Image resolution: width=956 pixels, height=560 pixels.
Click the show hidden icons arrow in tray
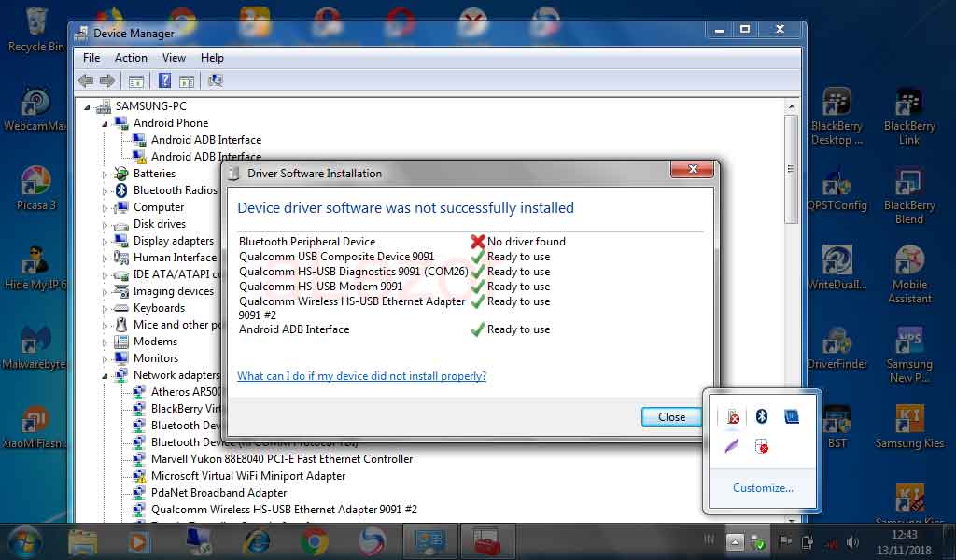pyautogui.click(x=735, y=541)
